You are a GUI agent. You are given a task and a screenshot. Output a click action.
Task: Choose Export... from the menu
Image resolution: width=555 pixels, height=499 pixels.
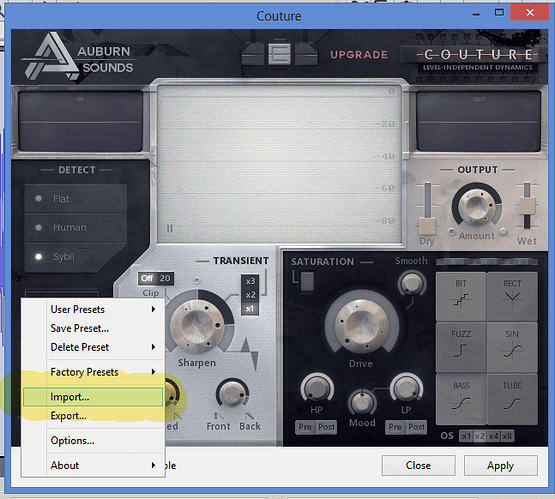(x=93, y=415)
